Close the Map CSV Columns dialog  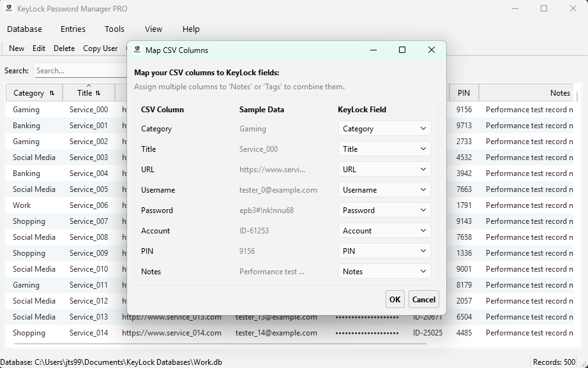pos(432,50)
